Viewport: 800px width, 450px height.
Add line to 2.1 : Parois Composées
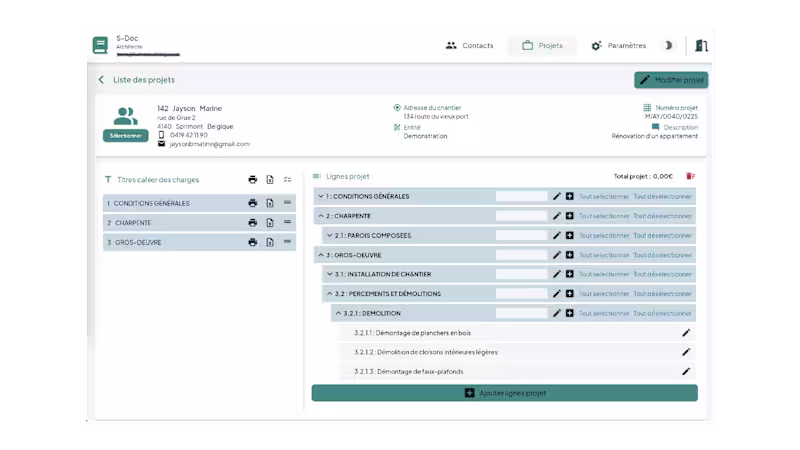click(569, 235)
